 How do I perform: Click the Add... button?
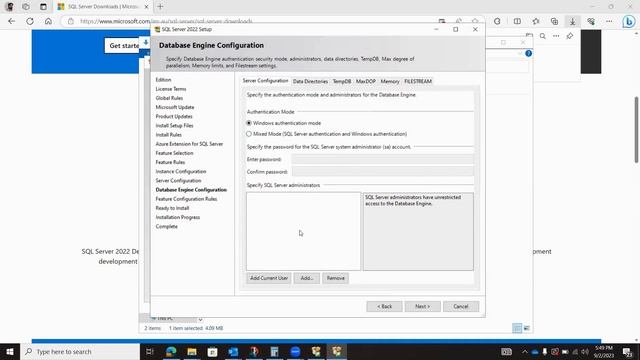pyautogui.click(x=307, y=278)
